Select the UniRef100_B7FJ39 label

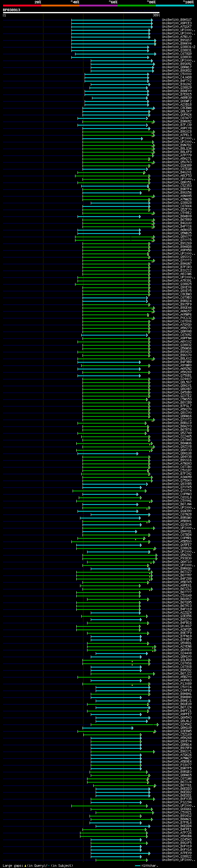[176, 125]
